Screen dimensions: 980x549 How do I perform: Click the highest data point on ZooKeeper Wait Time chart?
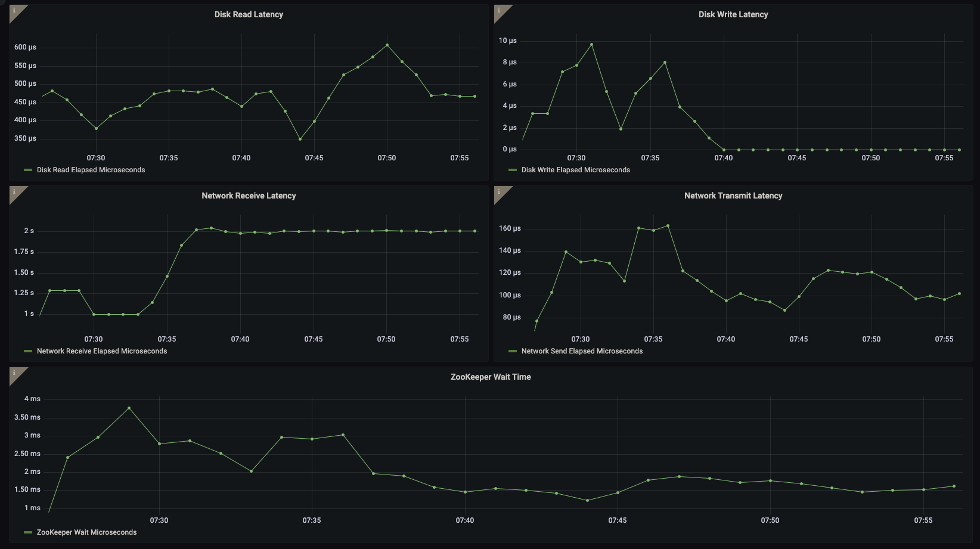pyautogui.click(x=128, y=408)
